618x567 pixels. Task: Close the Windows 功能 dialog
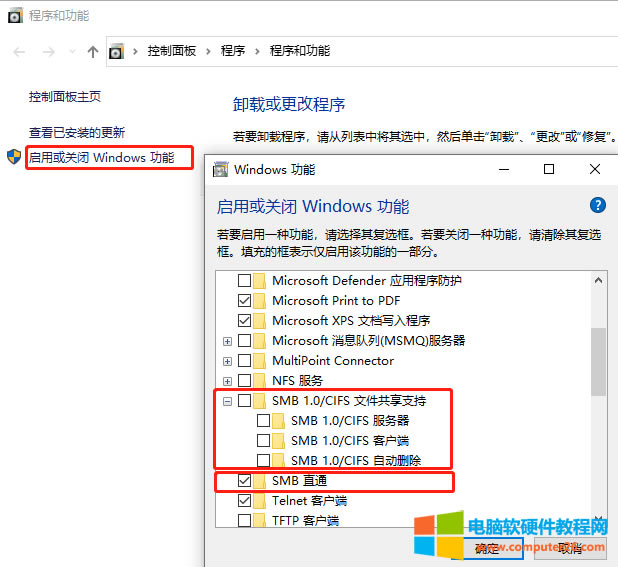[595, 169]
